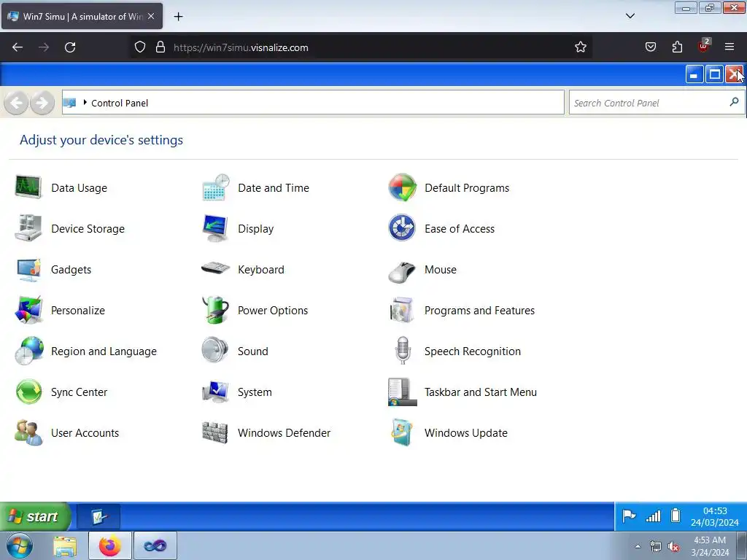Image resolution: width=747 pixels, height=560 pixels.
Task: Click the Date and Time label
Action: click(274, 188)
